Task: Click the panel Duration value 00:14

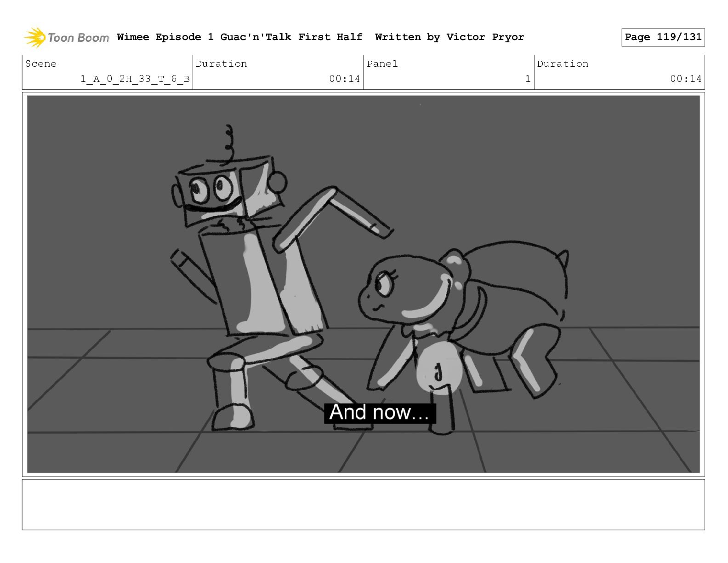Action: tap(685, 79)
